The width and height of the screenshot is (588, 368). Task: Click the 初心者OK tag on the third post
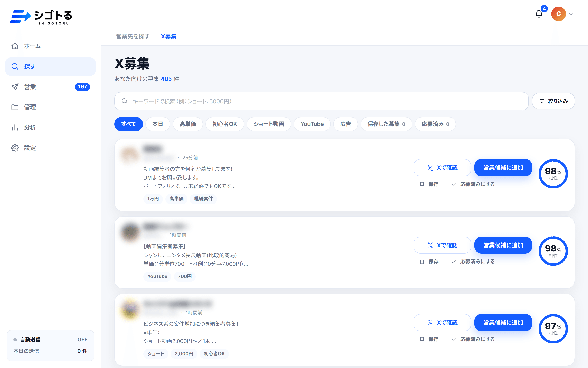coord(214,354)
